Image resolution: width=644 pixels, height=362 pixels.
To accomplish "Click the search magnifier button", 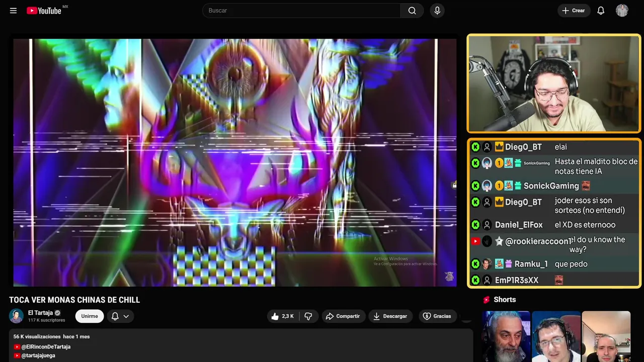I will [x=412, y=11].
